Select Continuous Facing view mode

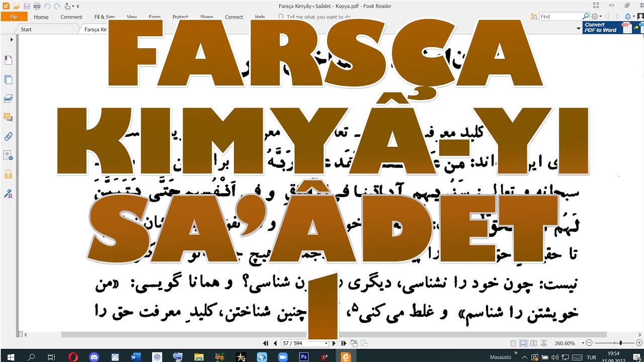pyautogui.click(x=543, y=343)
